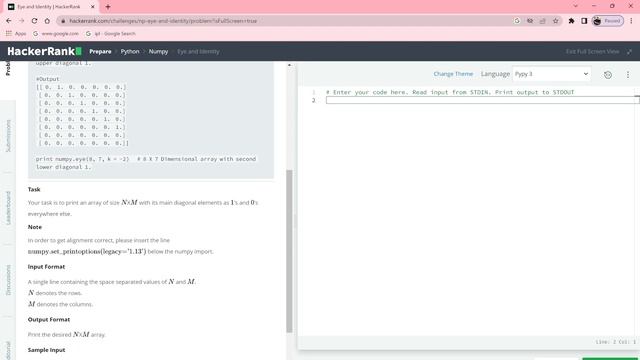Toggle the browser side panel icon
Viewport: 640px width, 360px height.
(x=584, y=21)
